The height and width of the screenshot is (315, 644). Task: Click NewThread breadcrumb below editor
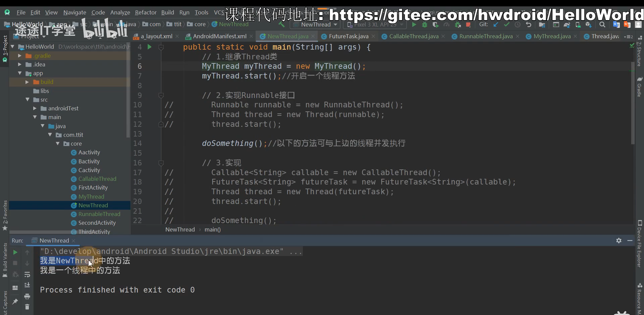pyautogui.click(x=180, y=229)
